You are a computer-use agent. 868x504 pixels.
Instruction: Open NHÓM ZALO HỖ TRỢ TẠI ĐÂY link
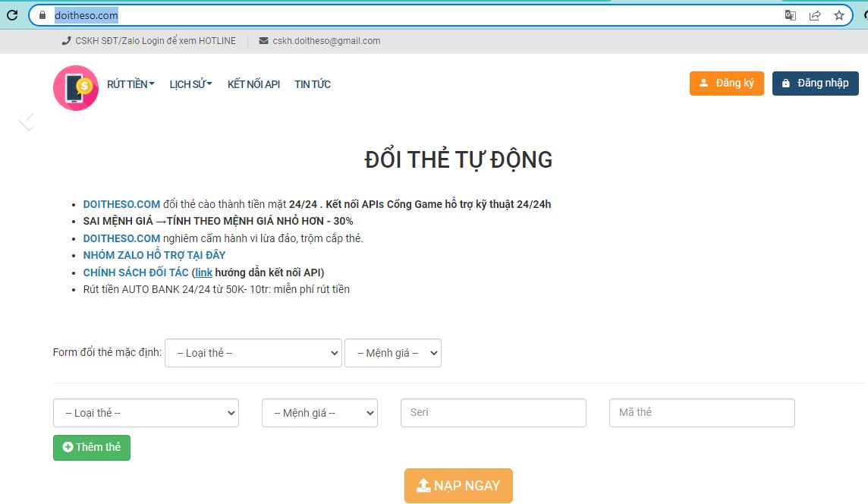[x=154, y=255]
